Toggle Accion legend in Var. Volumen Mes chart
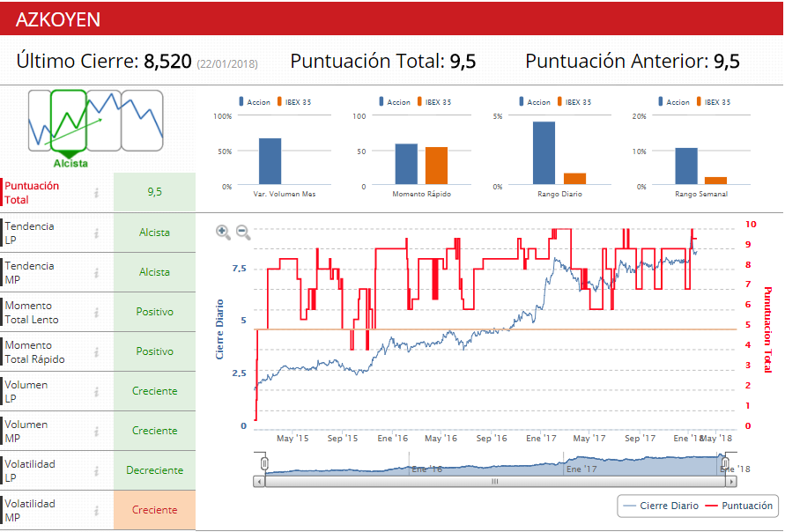Viewport: 785px width, 532px height. [x=255, y=101]
